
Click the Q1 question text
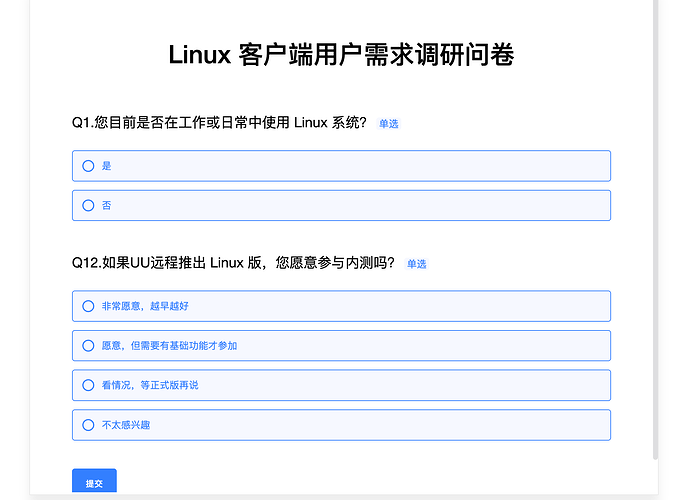pos(219,123)
